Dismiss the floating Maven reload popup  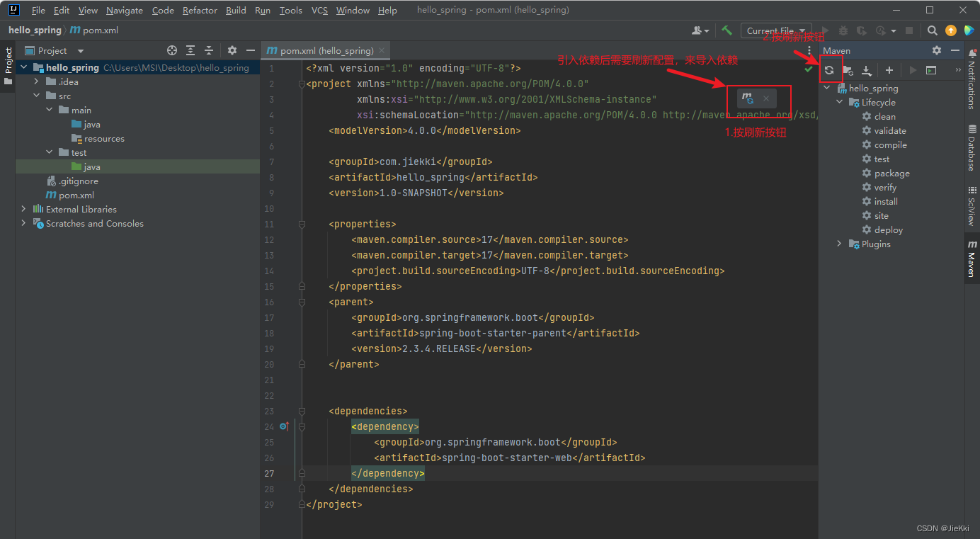(x=765, y=98)
